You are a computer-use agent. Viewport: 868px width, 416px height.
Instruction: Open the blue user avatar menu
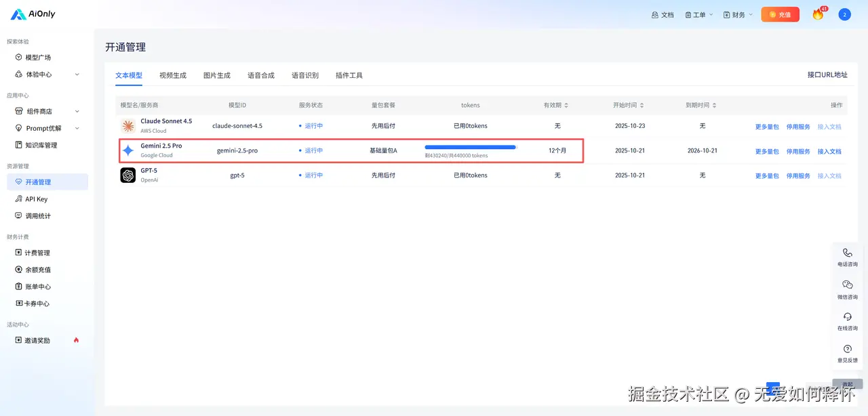[x=844, y=14]
